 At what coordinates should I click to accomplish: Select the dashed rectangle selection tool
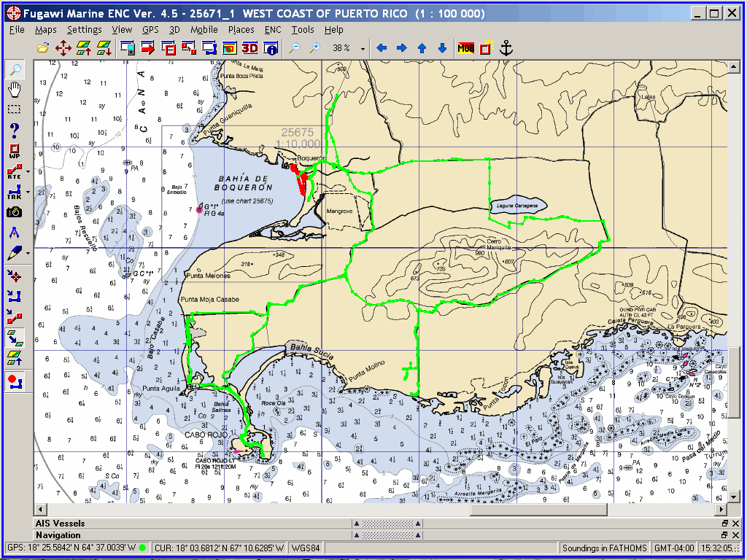pos(15,109)
